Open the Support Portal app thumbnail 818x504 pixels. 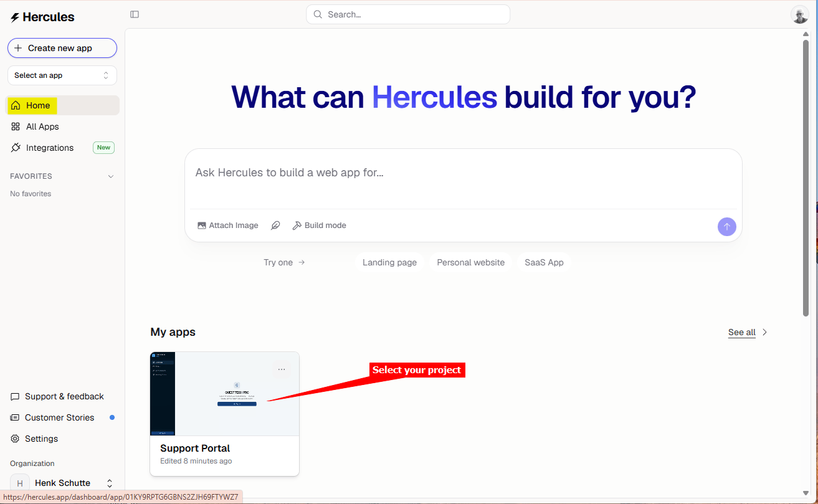coord(224,394)
